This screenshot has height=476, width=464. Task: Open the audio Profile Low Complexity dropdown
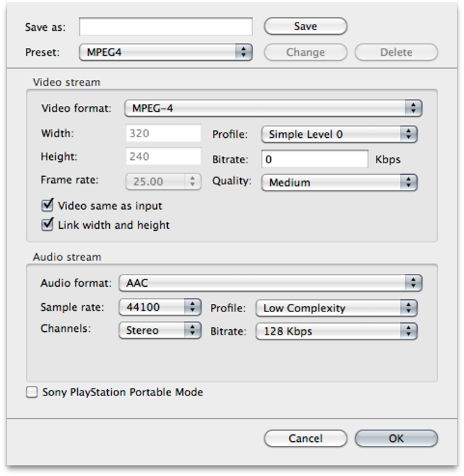pos(336,308)
